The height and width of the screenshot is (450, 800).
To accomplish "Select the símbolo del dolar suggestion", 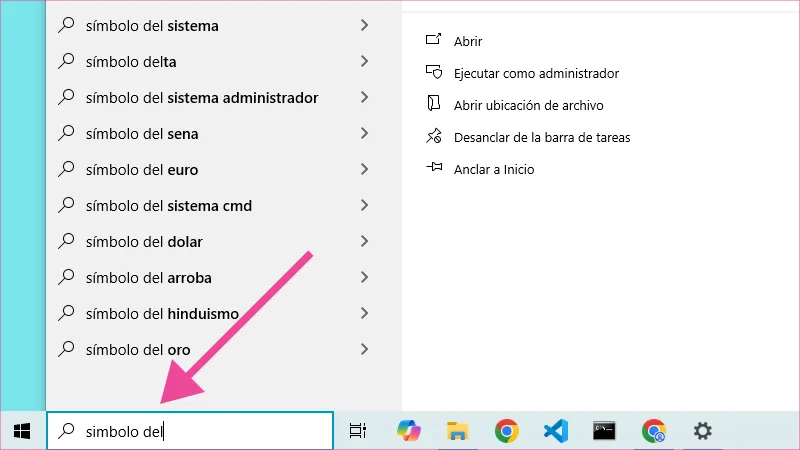I will (x=144, y=242).
